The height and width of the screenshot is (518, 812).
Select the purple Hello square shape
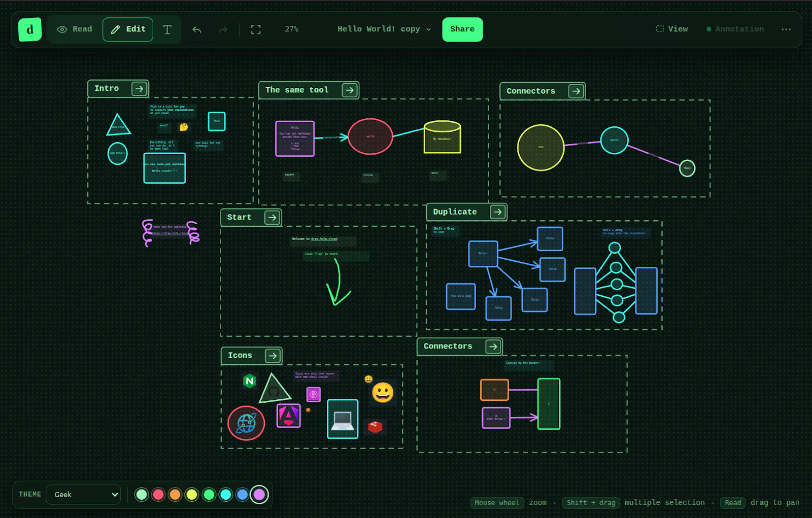[x=295, y=139]
